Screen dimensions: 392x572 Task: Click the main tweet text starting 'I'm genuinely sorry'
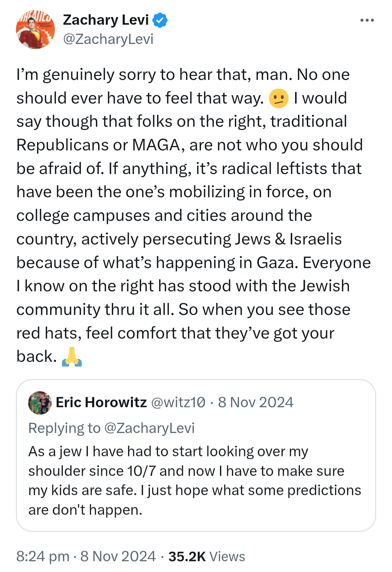(193, 216)
